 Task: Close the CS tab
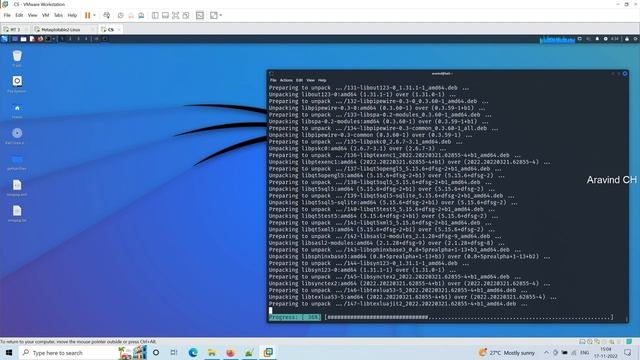click(x=119, y=29)
